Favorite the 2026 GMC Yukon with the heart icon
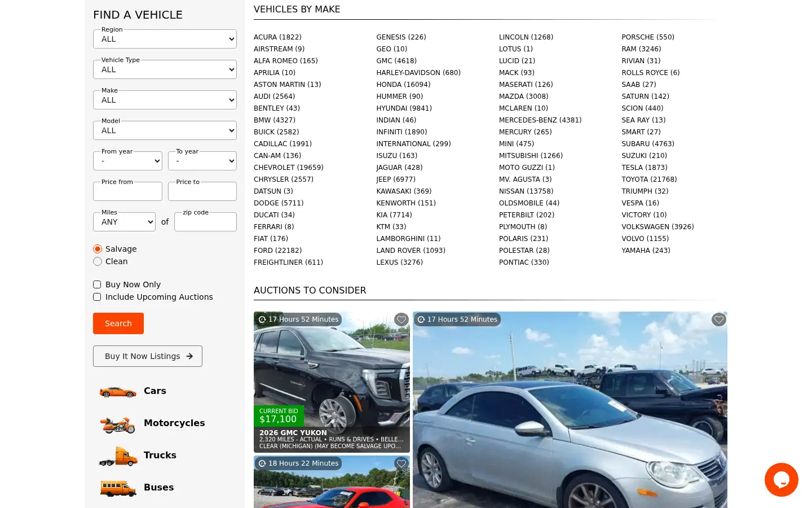The width and height of the screenshot is (812, 508). point(401,319)
